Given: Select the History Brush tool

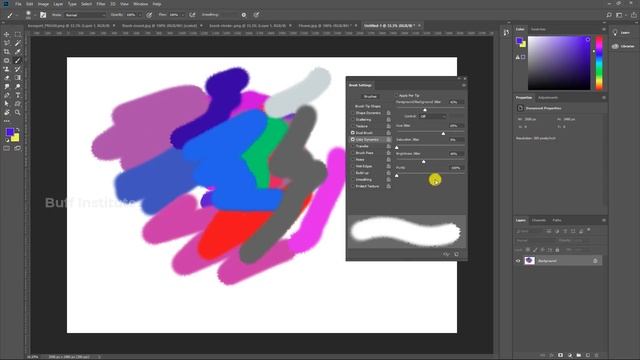Looking at the screenshot, I should (x=18, y=69).
